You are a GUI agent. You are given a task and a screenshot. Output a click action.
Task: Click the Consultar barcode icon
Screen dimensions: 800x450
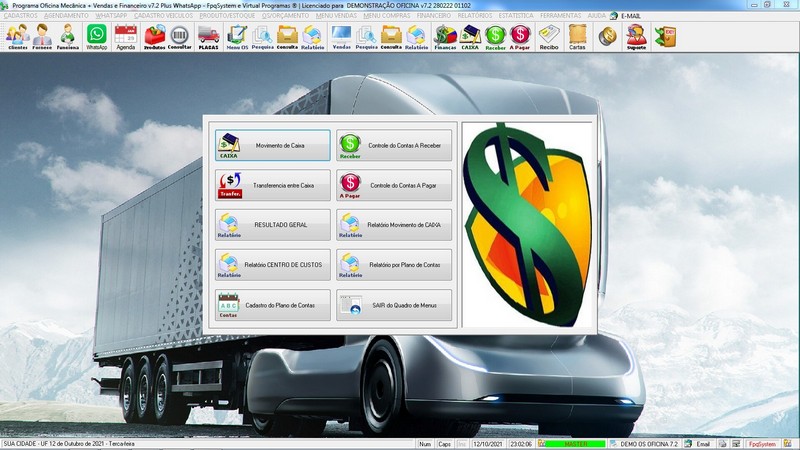tap(180, 37)
